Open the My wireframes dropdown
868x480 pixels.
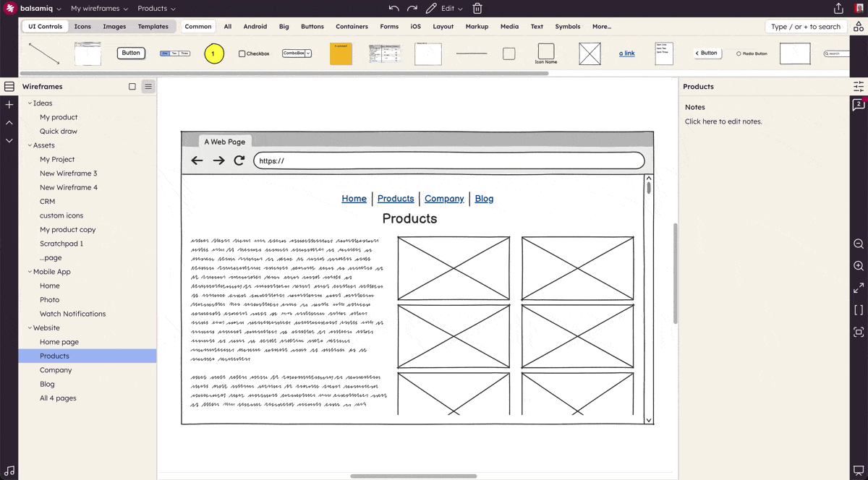[x=99, y=9]
